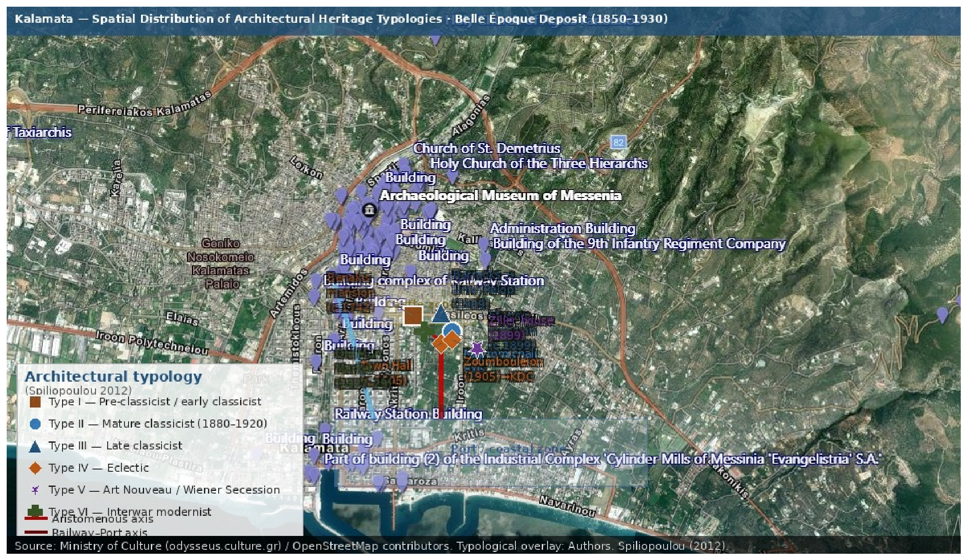Click the 'Periferciakos Kalamatas' road label
This screenshot has width=967, height=560.
tap(145, 103)
